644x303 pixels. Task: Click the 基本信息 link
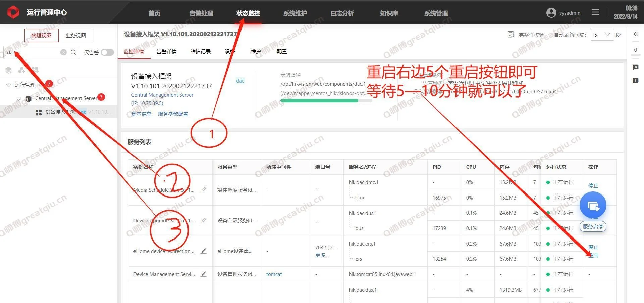(141, 114)
